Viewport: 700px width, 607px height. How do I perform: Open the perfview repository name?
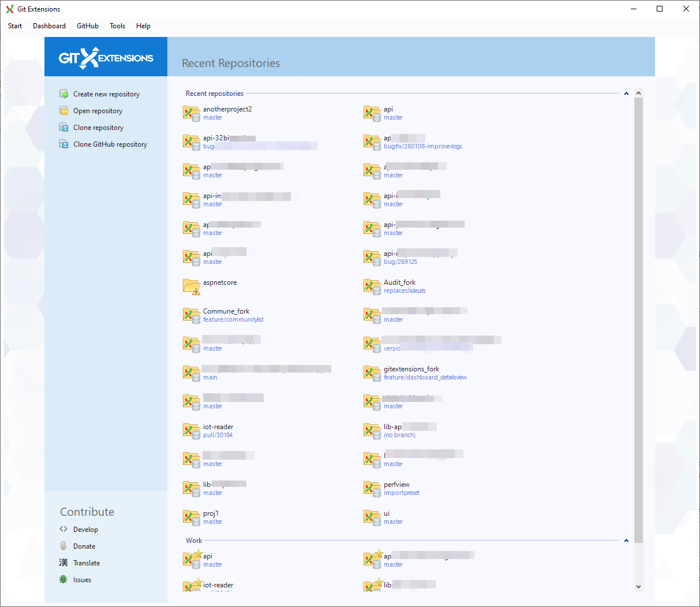pos(396,485)
